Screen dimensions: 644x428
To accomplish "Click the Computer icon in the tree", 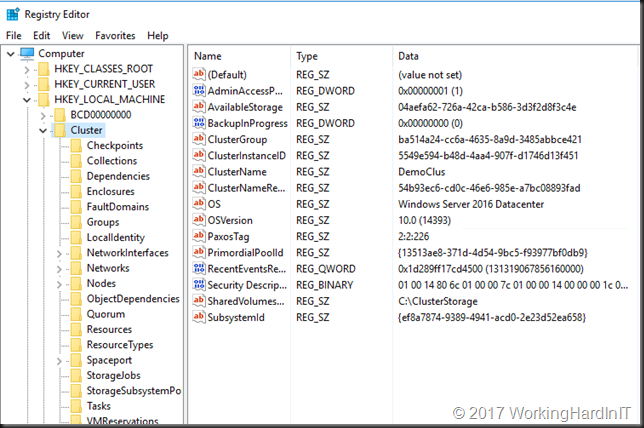I will [27, 53].
